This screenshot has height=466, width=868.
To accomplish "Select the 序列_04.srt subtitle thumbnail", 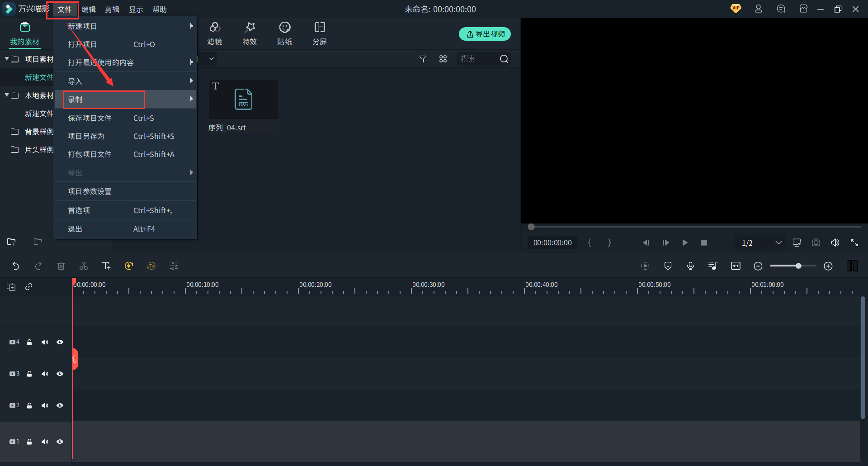I will pyautogui.click(x=243, y=100).
